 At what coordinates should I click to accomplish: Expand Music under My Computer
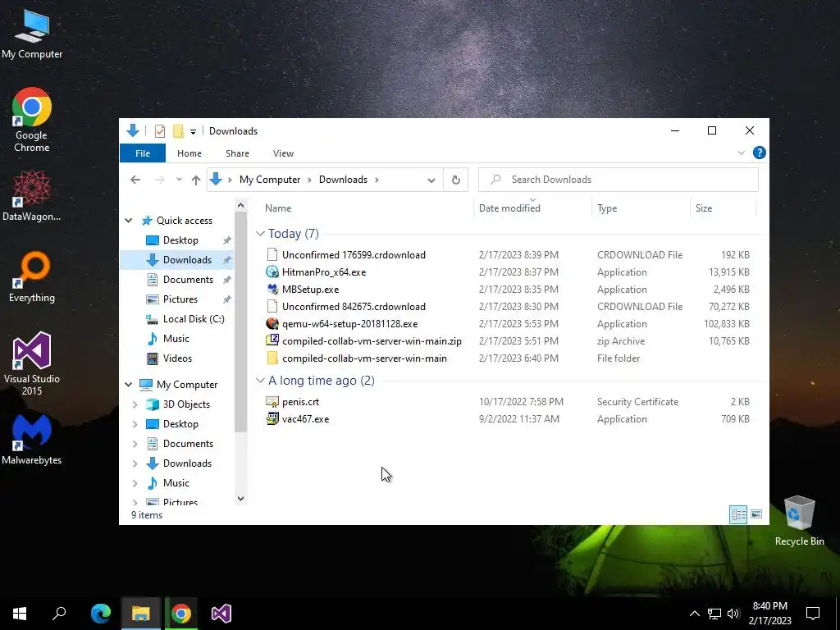(x=135, y=483)
